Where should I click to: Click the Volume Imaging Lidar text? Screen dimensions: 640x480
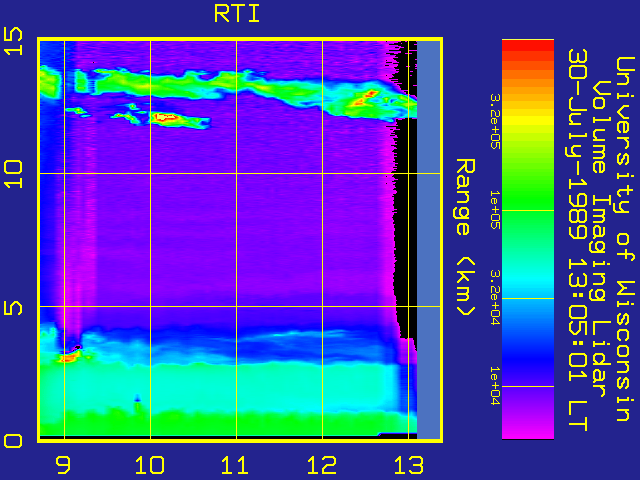pyautogui.click(x=602, y=239)
